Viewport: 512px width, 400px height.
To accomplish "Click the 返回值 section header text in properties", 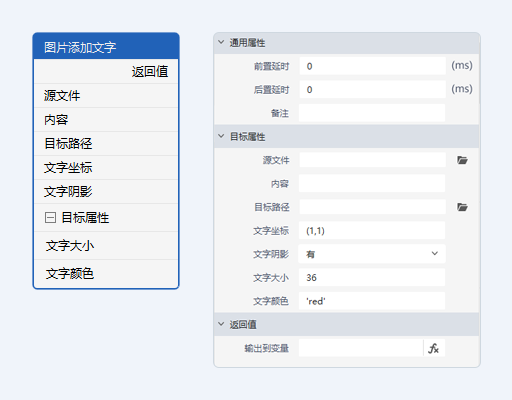I will (x=243, y=324).
